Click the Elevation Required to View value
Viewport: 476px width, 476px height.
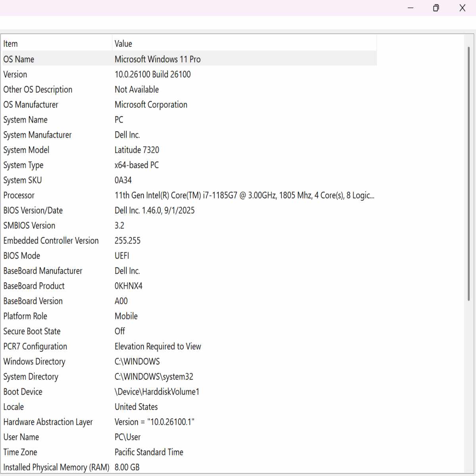tap(158, 346)
